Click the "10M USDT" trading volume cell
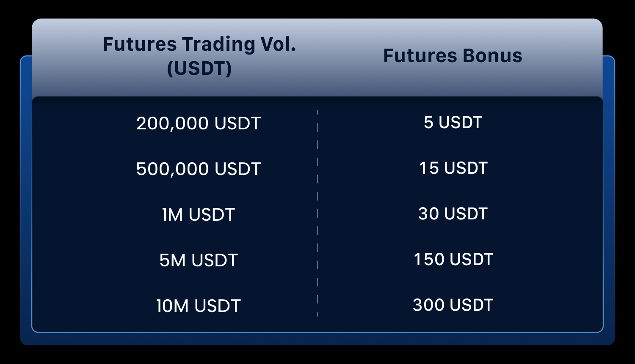 [199, 306]
